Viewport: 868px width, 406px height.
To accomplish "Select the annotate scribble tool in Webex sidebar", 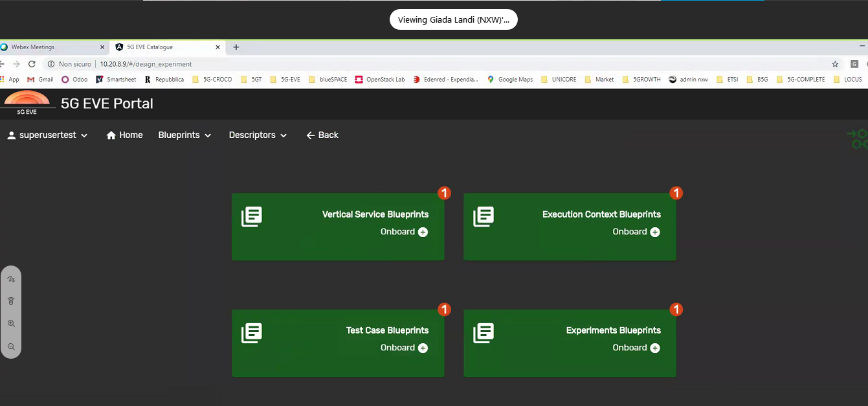I will [11, 279].
